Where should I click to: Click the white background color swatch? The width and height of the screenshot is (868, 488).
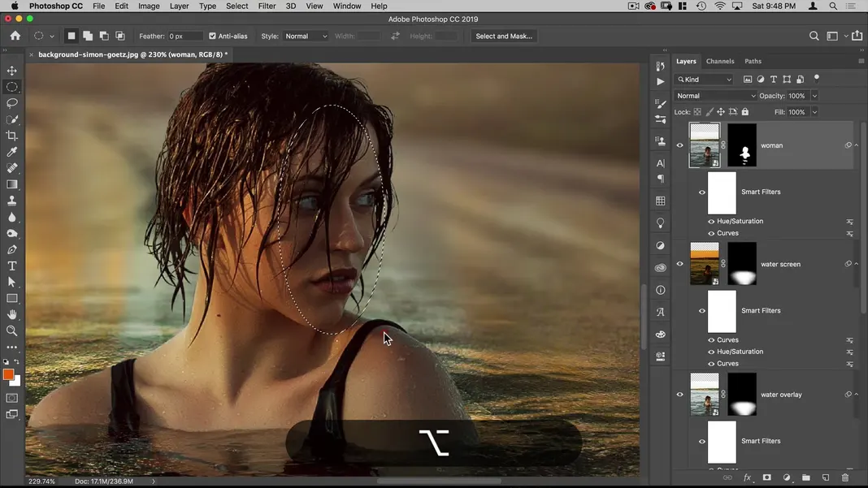click(x=16, y=382)
